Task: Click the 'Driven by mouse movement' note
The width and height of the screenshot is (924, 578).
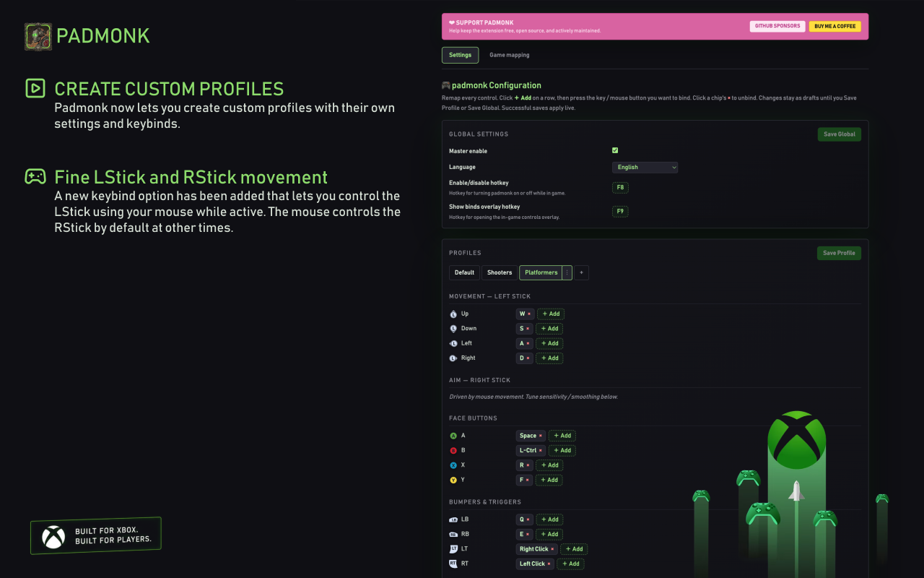Action: click(533, 397)
